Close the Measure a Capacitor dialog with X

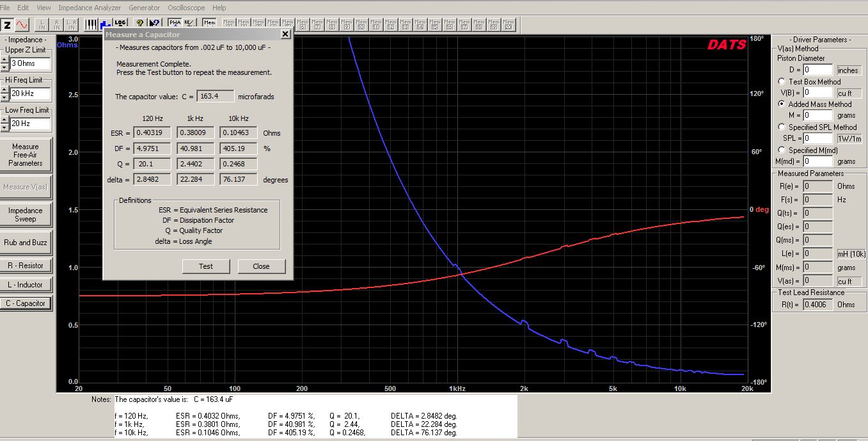[285, 35]
